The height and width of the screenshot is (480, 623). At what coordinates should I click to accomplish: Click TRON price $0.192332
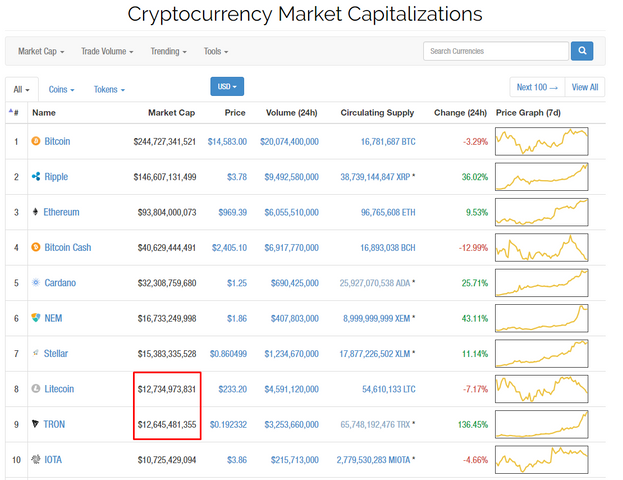pos(228,425)
